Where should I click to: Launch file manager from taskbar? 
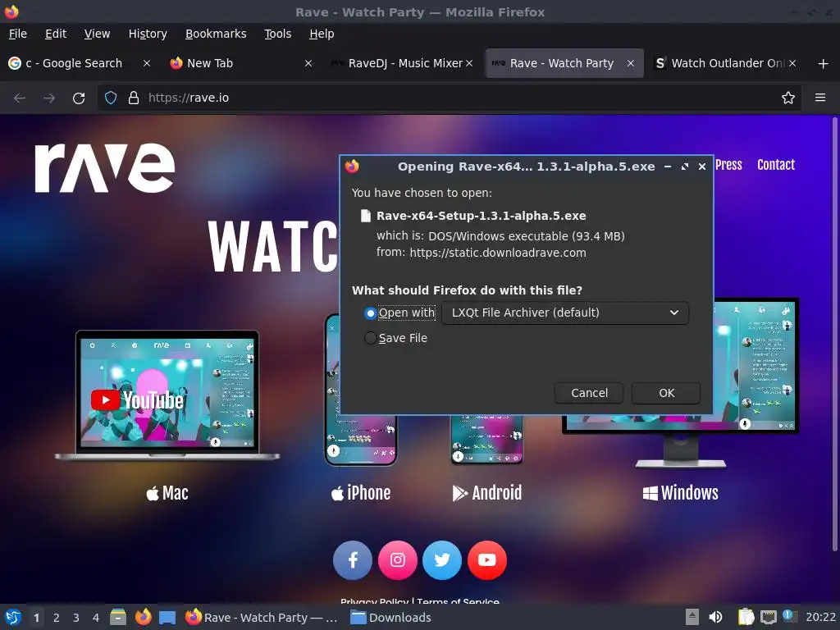click(118, 617)
